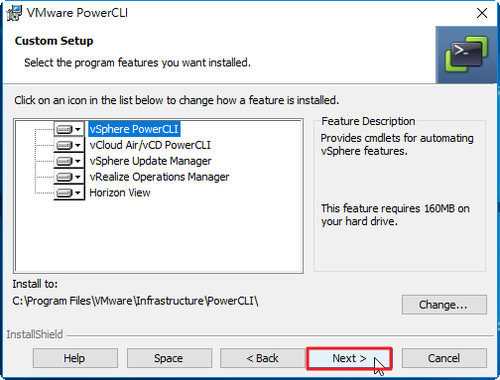The height and width of the screenshot is (380, 500).
Task: Select the vSphere PowerCLI feature label
Action: click(134, 129)
